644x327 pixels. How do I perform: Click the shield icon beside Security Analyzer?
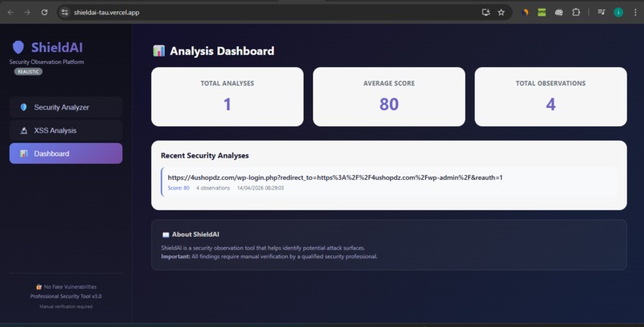pos(23,107)
